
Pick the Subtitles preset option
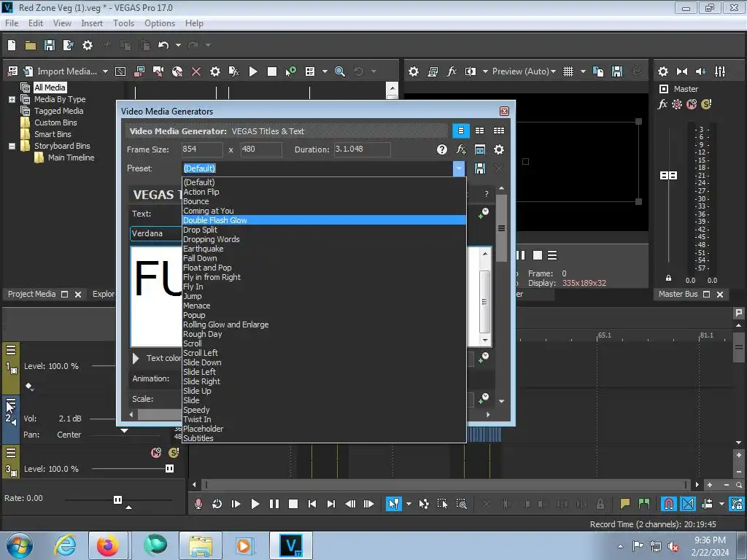(x=324, y=438)
